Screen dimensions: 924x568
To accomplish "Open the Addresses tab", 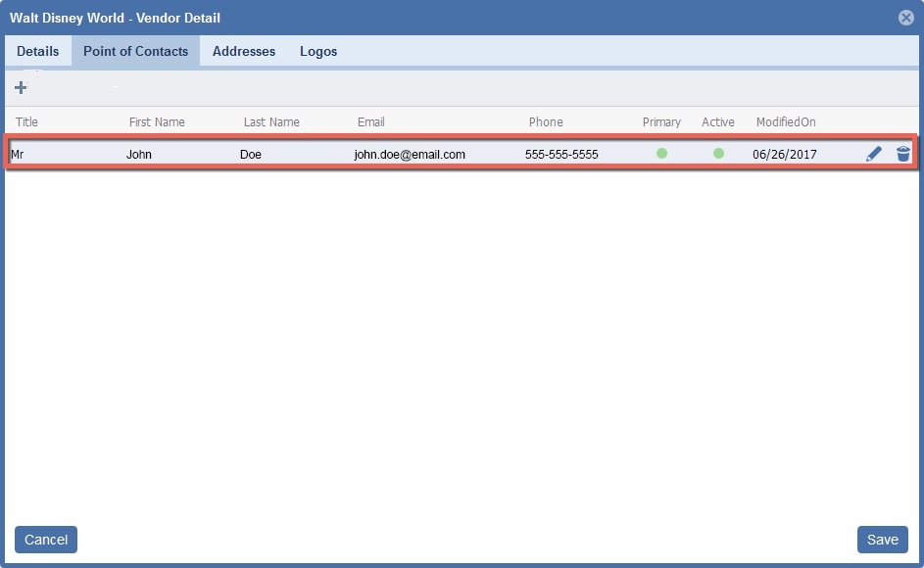I will (x=244, y=51).
